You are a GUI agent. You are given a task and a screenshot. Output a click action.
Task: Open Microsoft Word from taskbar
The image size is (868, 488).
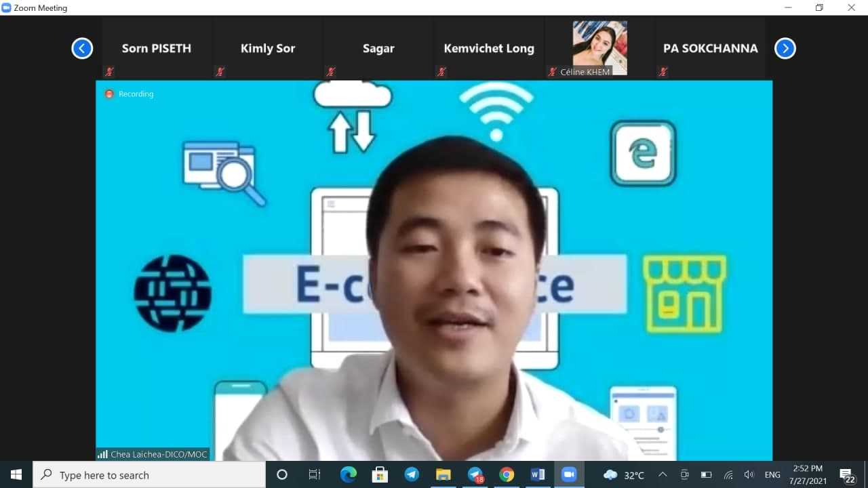pos(538,474)
